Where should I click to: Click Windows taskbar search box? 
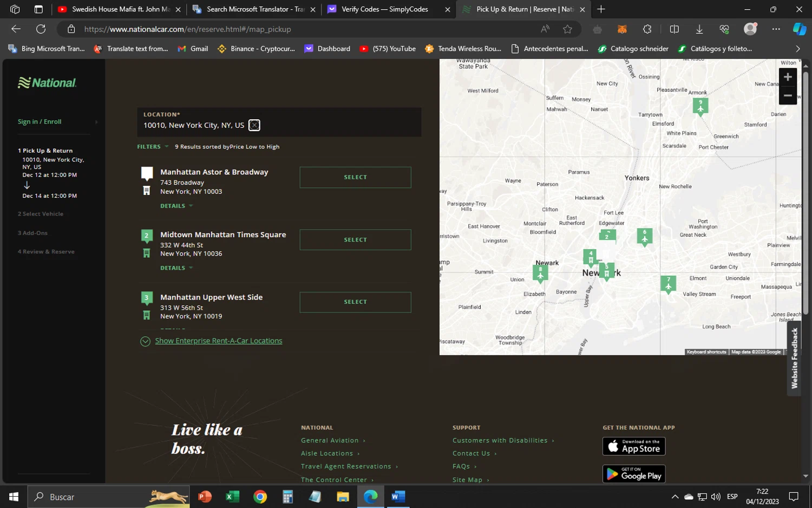coord(108,497)
